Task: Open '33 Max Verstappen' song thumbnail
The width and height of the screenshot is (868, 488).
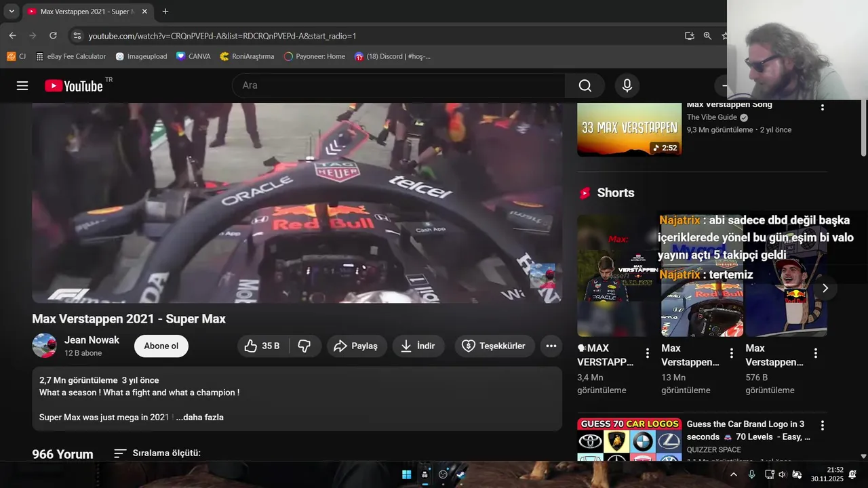Action: click(x=629, y=129)
